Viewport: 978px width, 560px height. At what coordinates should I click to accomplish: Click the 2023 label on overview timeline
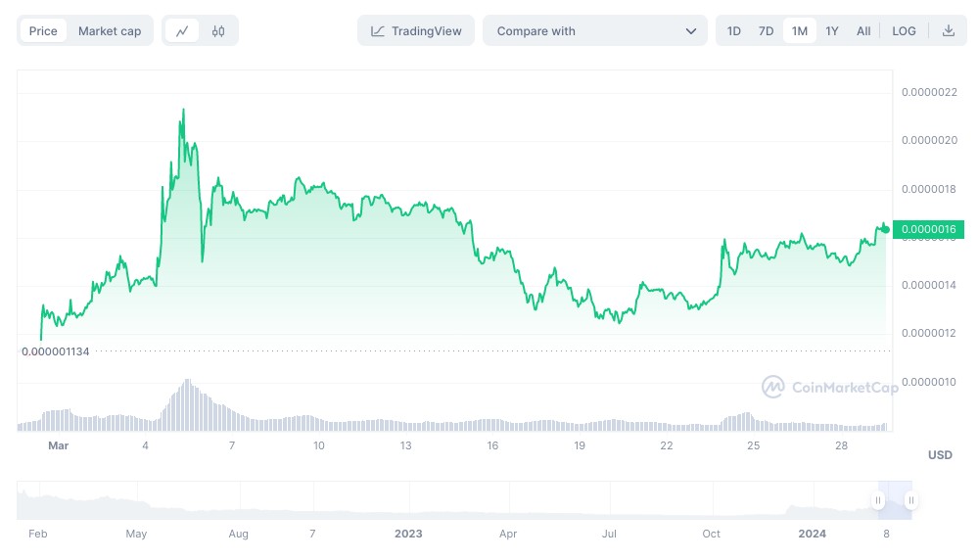point(408,534)
